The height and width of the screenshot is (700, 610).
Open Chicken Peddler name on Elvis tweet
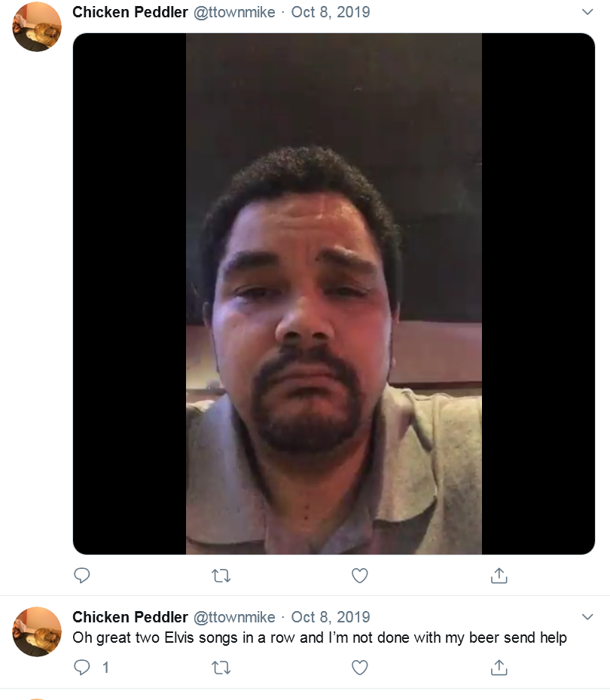[x=130, y=617]
